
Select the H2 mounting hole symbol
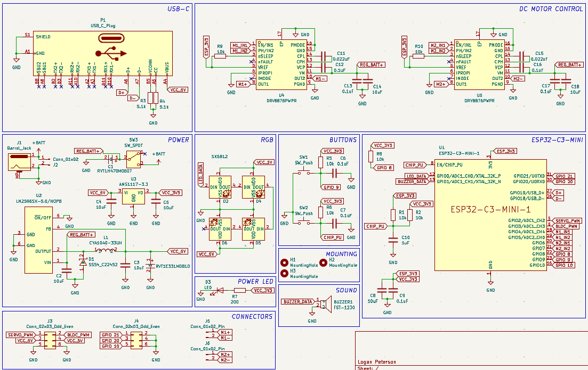click(324, 262)
